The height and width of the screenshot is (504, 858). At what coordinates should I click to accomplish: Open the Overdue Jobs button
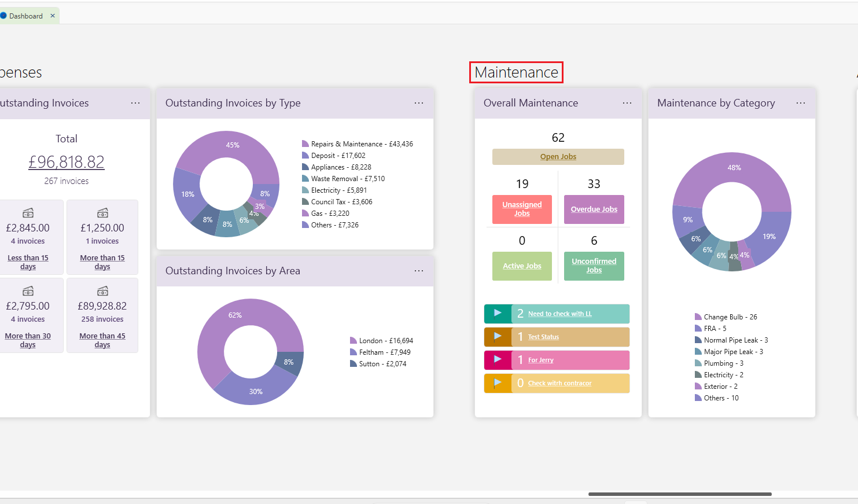[x=594, y=209]
